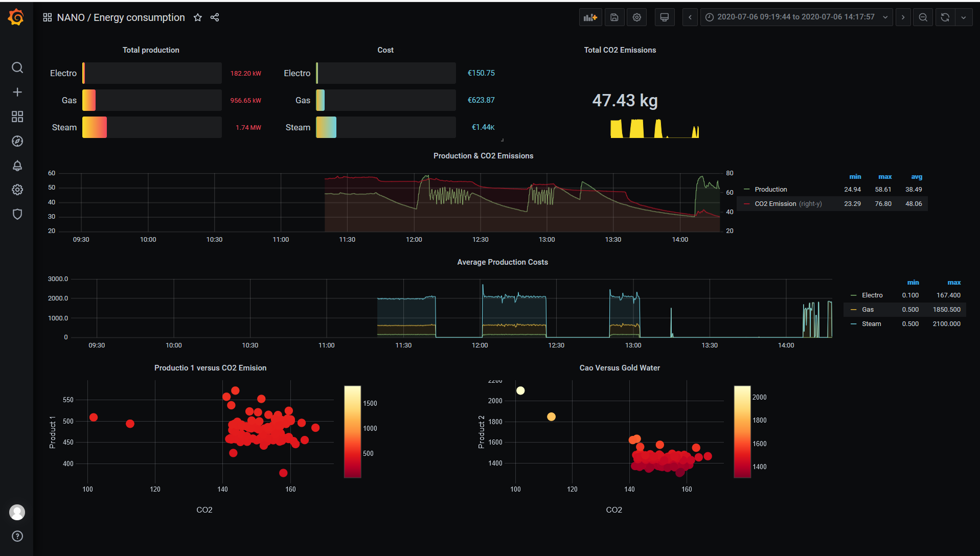Viewport: 980px width, 556px height.
Task: Open the time range picker
Action: [796, 17]
